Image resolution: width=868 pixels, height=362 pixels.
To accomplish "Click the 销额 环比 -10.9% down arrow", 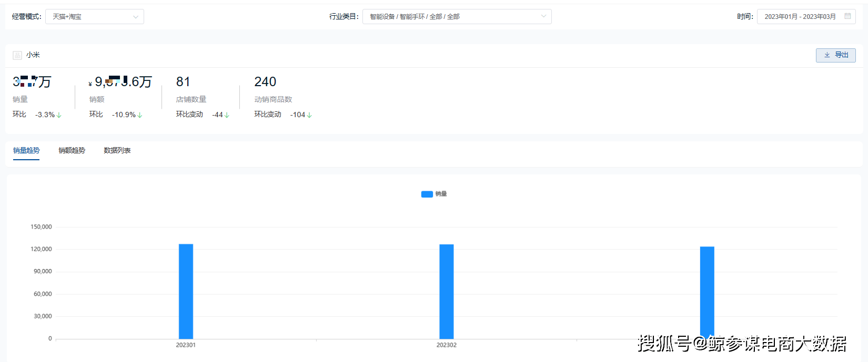I will click(x=140, y=115).
